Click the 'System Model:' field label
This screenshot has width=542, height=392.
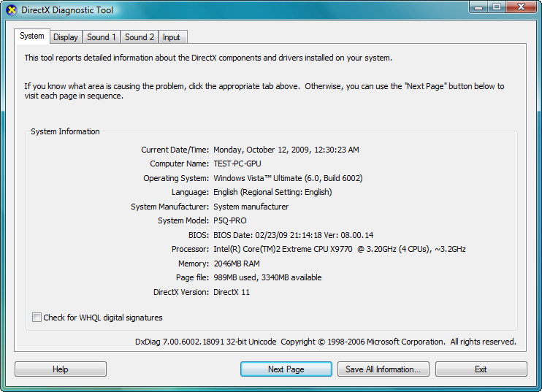[183, 220]
